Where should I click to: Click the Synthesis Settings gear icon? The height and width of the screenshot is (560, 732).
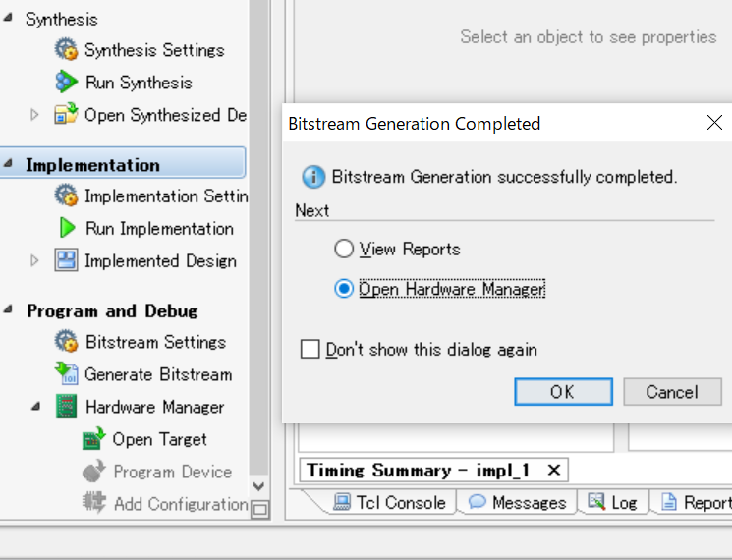tap(66, 49)
